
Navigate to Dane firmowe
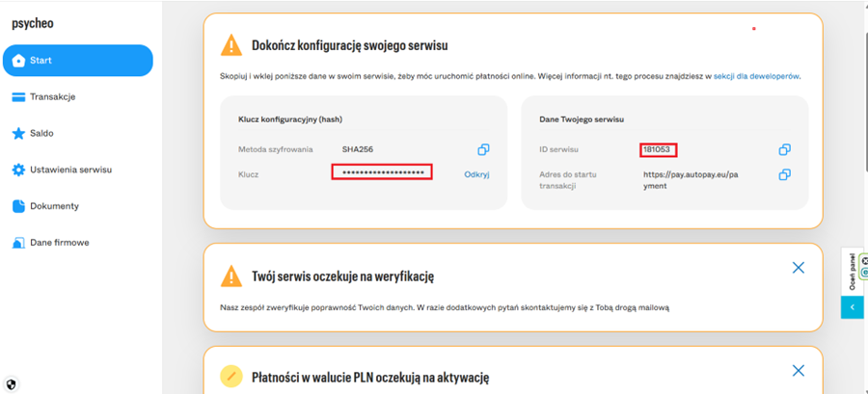coord(59,243)
